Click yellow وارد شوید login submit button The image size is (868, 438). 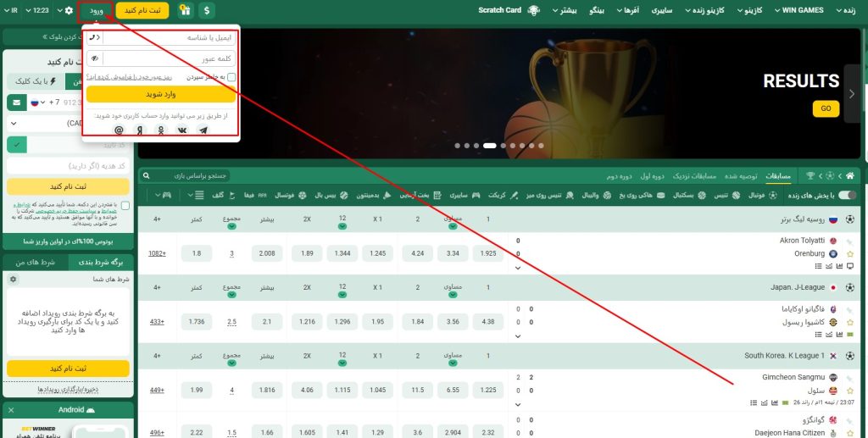coord(161,94)
